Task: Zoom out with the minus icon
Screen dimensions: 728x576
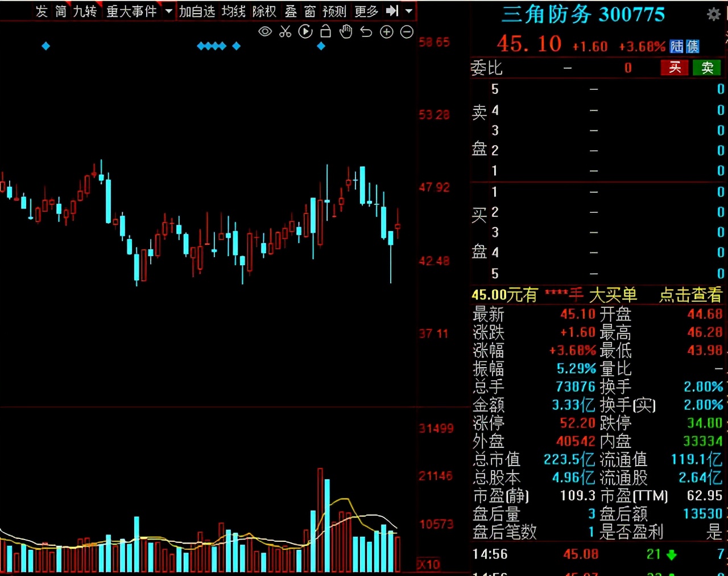Action: click(407, 32)
